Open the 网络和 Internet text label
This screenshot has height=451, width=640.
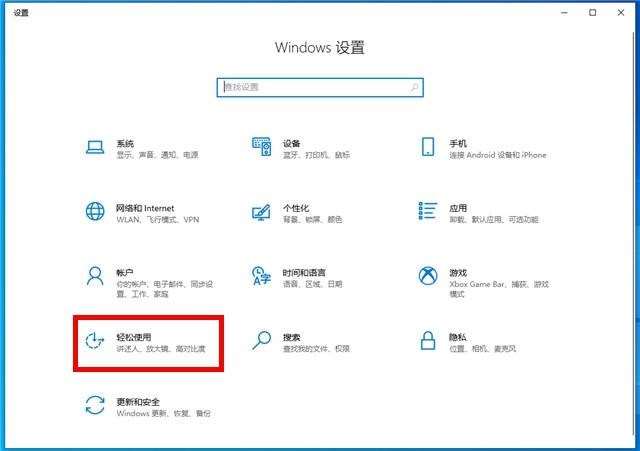coord(145,208)
